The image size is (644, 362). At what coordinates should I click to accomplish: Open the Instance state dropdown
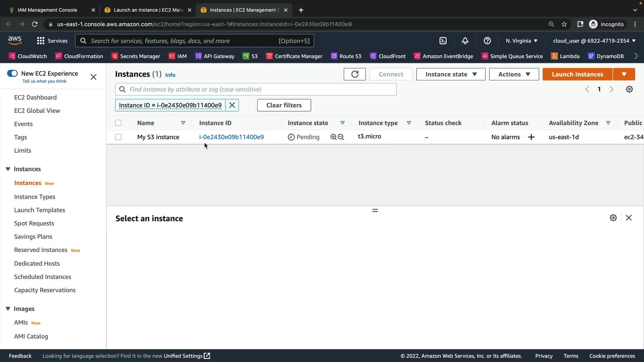450,74
